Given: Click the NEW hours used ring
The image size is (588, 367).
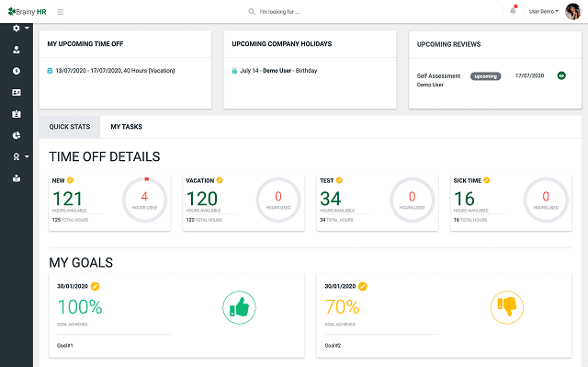Looking at the screenshot, I should pos(145,200).
